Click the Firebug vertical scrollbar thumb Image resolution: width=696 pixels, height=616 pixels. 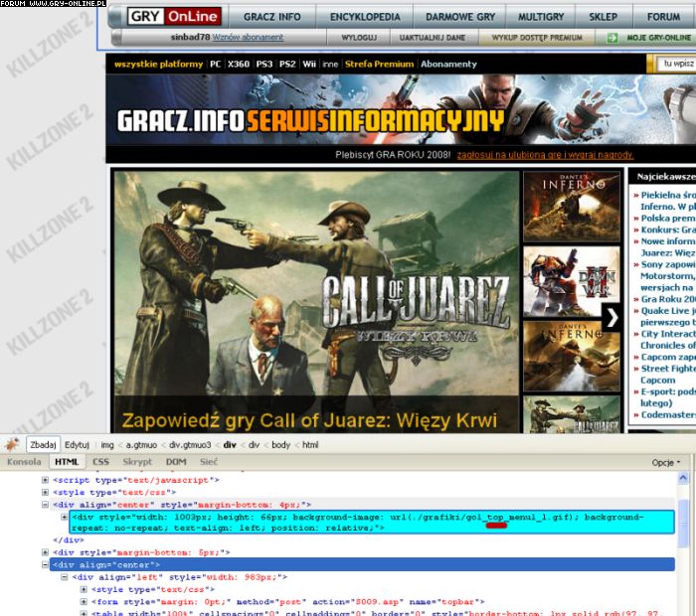tap(684, 524)
